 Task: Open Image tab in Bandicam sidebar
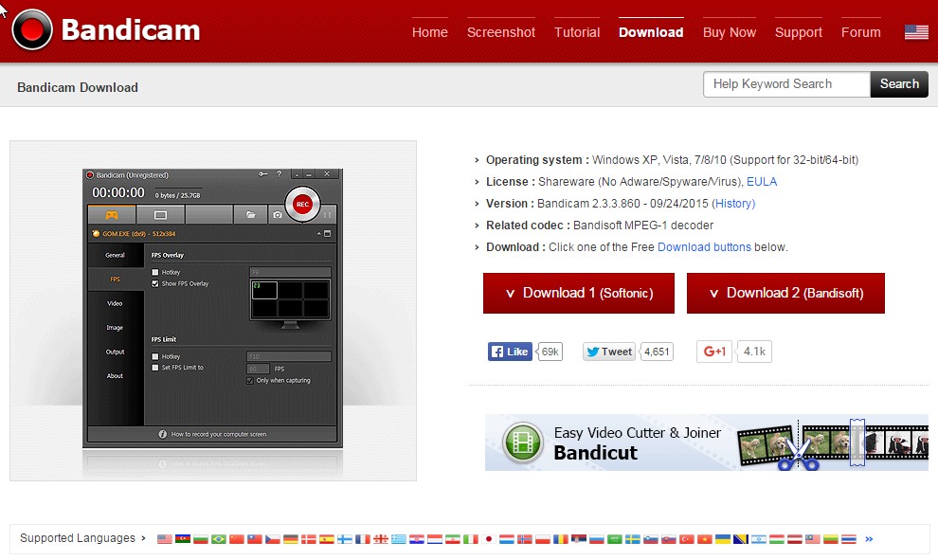[115, 328]
